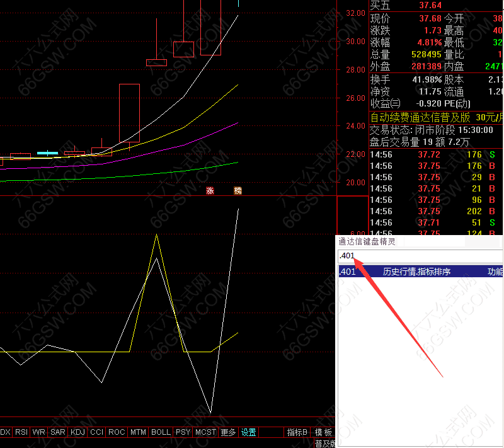Show the MTM indicator
The width and height of the screenshot is (504, 448).
(x=138, y=432)
